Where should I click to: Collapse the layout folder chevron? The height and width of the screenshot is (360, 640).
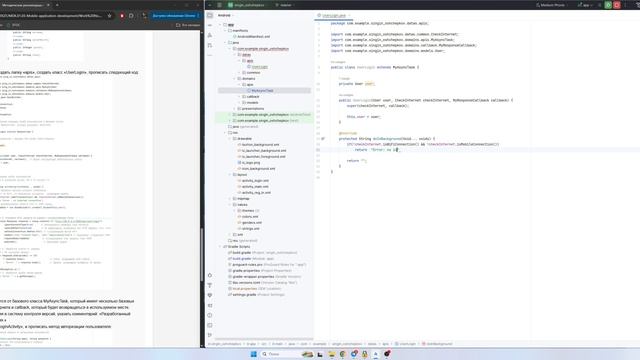coord(230,175)
